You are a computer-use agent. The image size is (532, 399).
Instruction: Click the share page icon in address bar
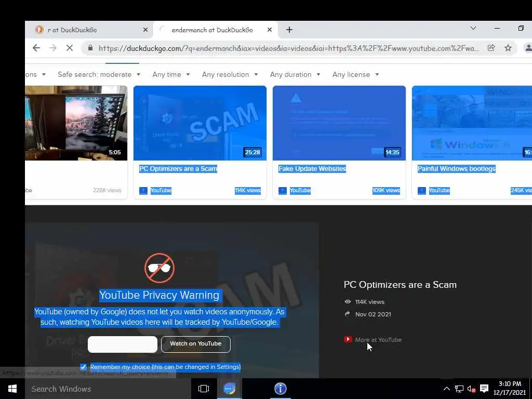pyautogui.click(x=491, y=48)
